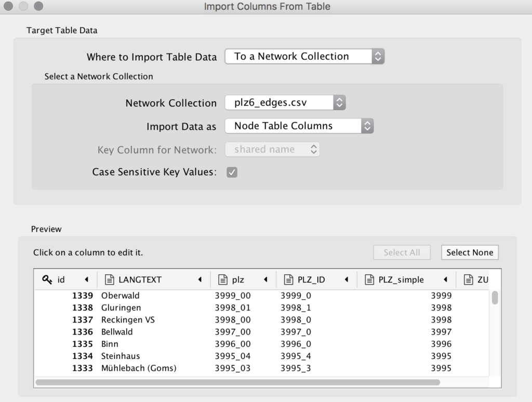Click the ZU column document icon
532x402 pixels.
[x=468, y=279]
